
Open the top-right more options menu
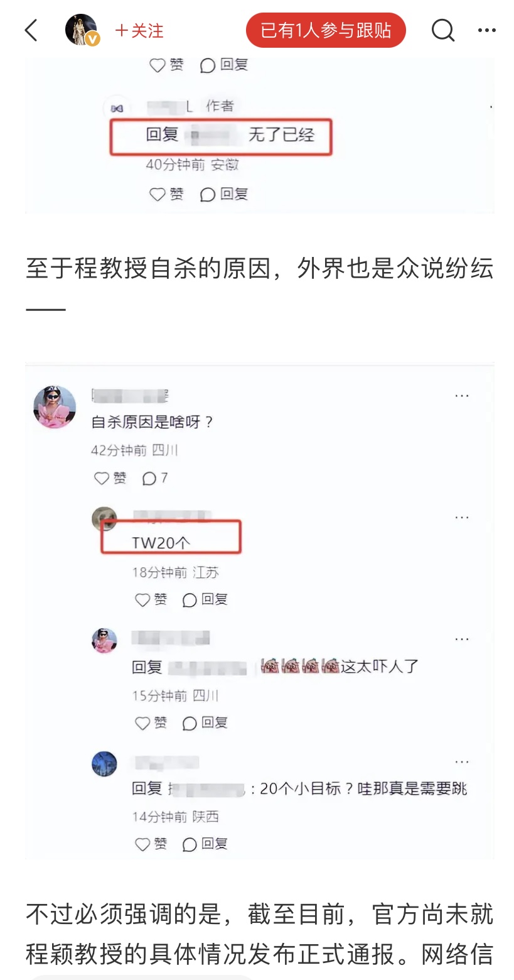(486, 30)
